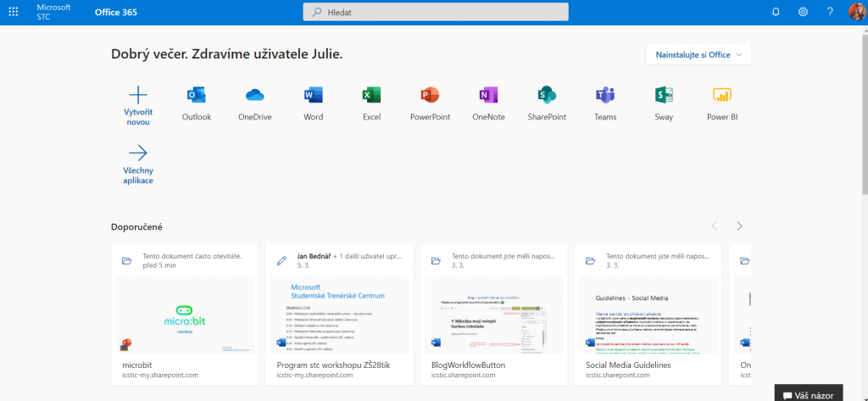Expand the Nainstalujte si Office dropdown
The height and width of the screenshot is (401, 868).
click(x=698, y=54)
